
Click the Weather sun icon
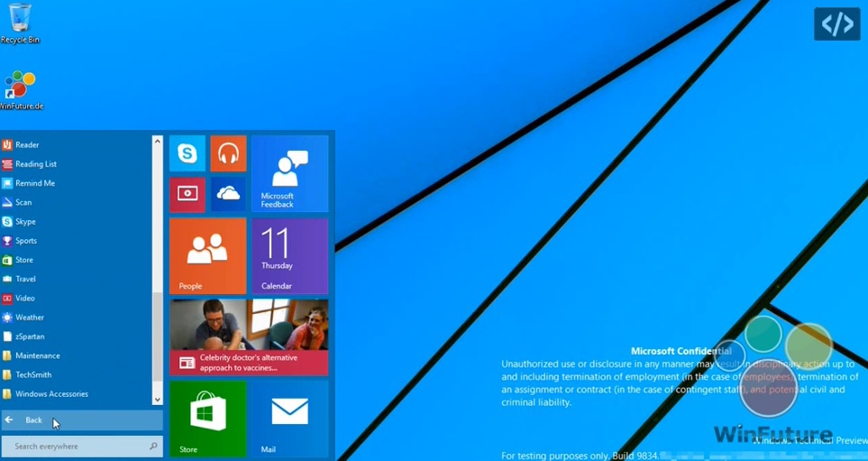(x=6, y=318)
